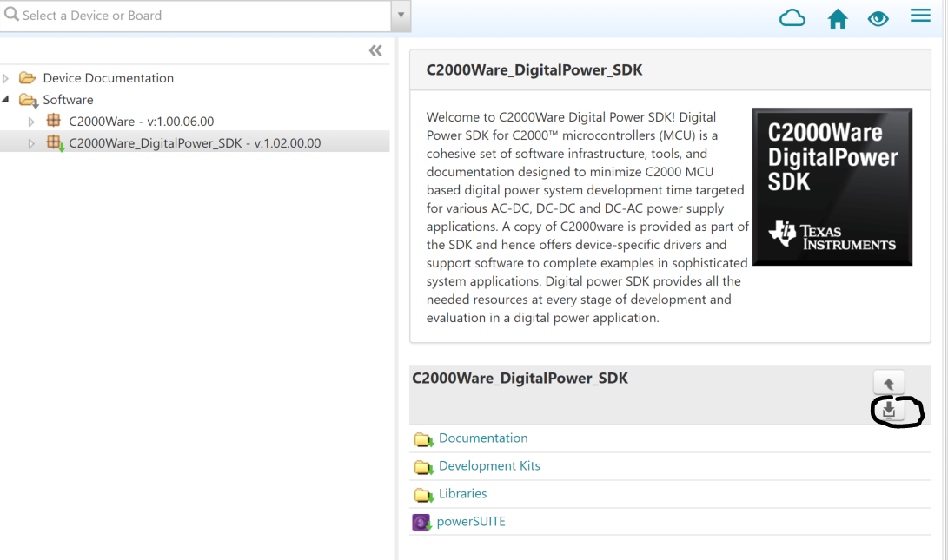Click the eye preview icon
Viewport: 948px width, 560px height.
pyautogui.click(x=878, y=17)
